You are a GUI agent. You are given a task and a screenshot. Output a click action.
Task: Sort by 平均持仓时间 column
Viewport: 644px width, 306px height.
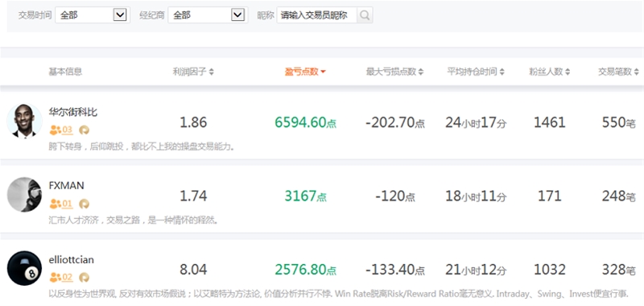476,72
